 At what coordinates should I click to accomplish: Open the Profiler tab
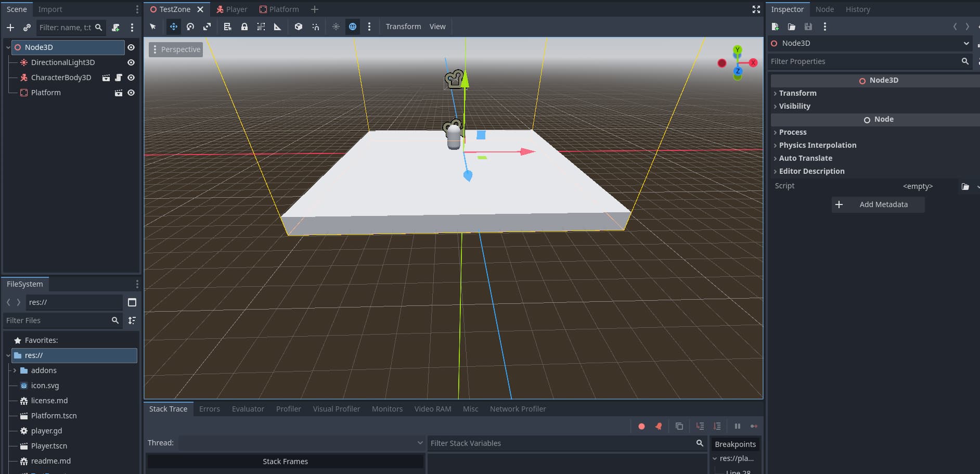[x=288, y=409]
